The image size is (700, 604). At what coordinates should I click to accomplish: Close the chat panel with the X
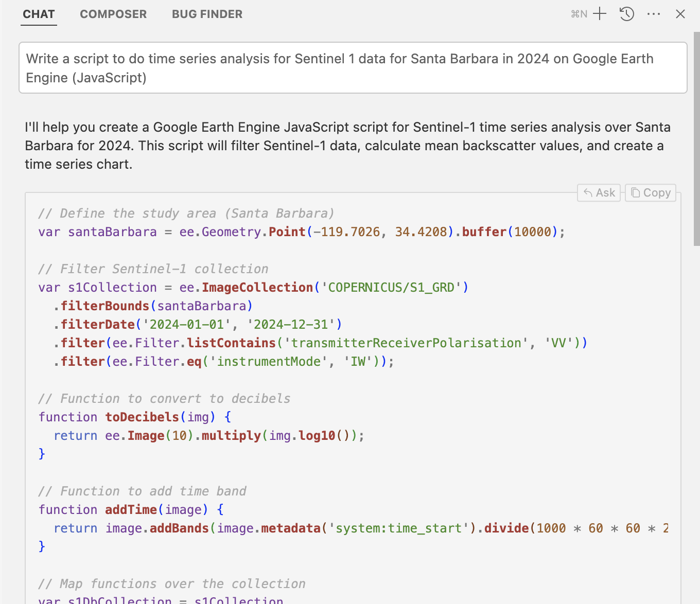[x=680, y=14]
